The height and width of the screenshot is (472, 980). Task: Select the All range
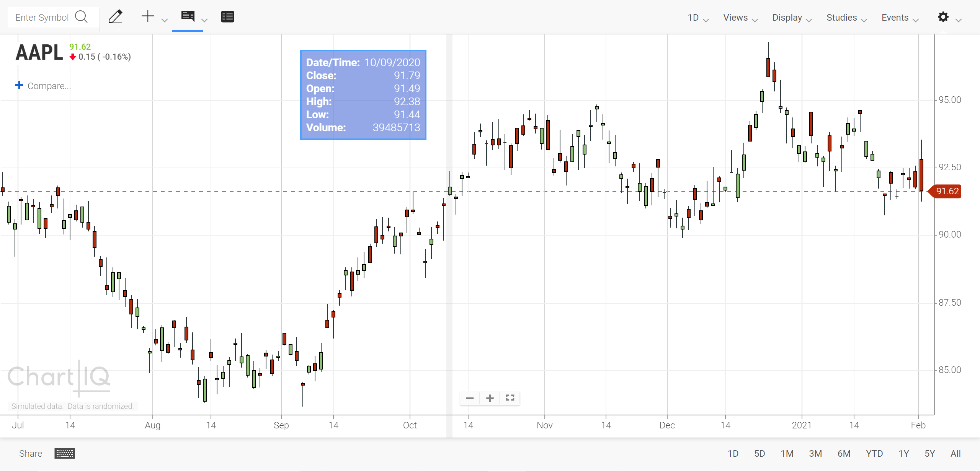(x=955, y=454)
